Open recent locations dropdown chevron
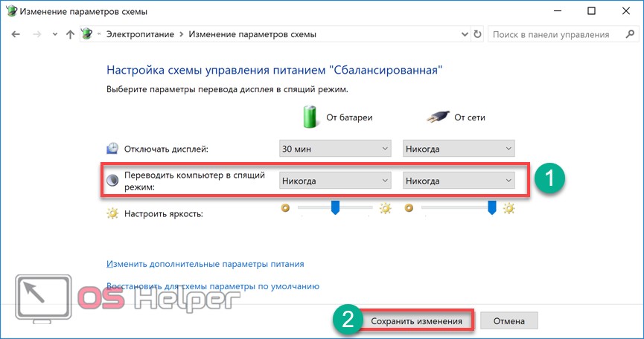 coord(55,35)
